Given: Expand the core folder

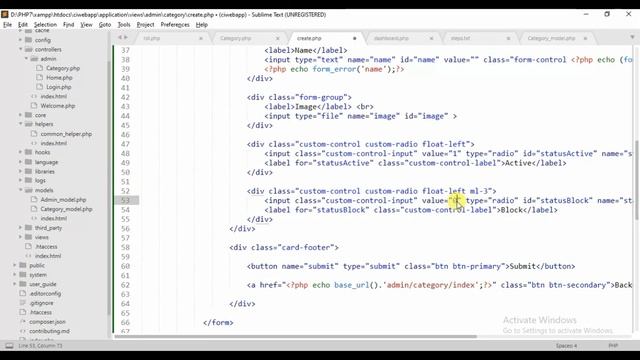Looking at the screenshot, I should pos(20,115).
